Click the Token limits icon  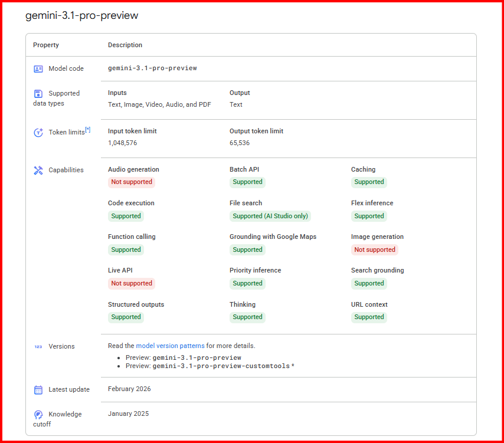38,133
